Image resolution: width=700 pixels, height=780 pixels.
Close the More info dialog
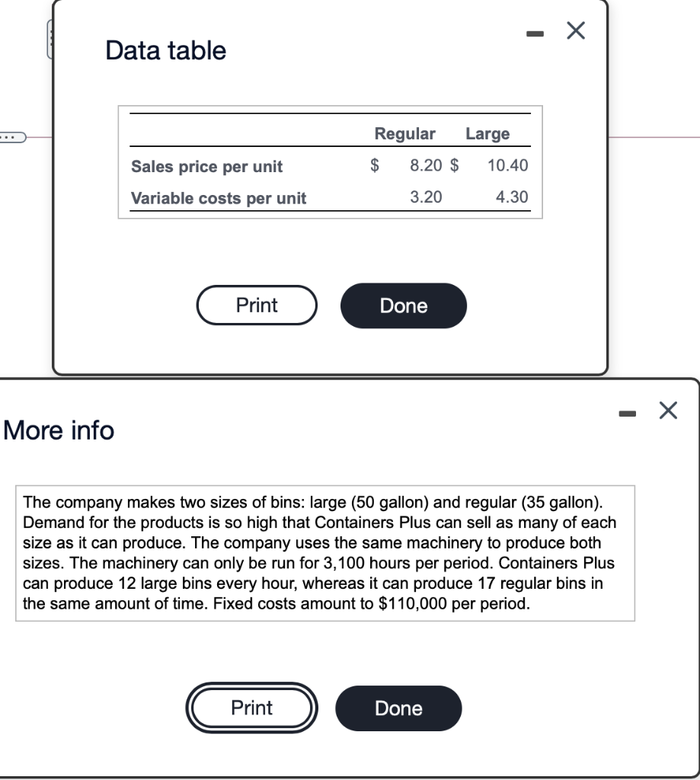668,410
